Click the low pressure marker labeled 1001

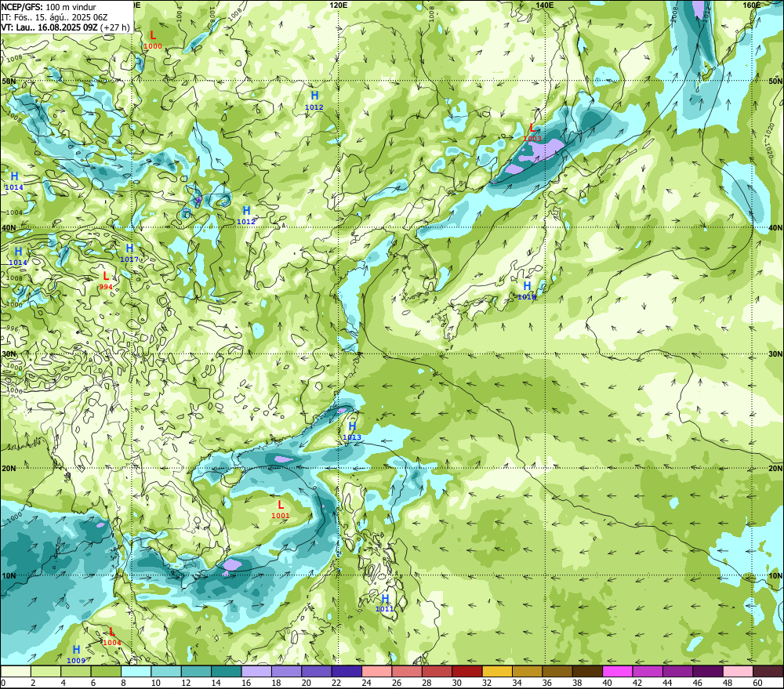(x=281, y=509)
